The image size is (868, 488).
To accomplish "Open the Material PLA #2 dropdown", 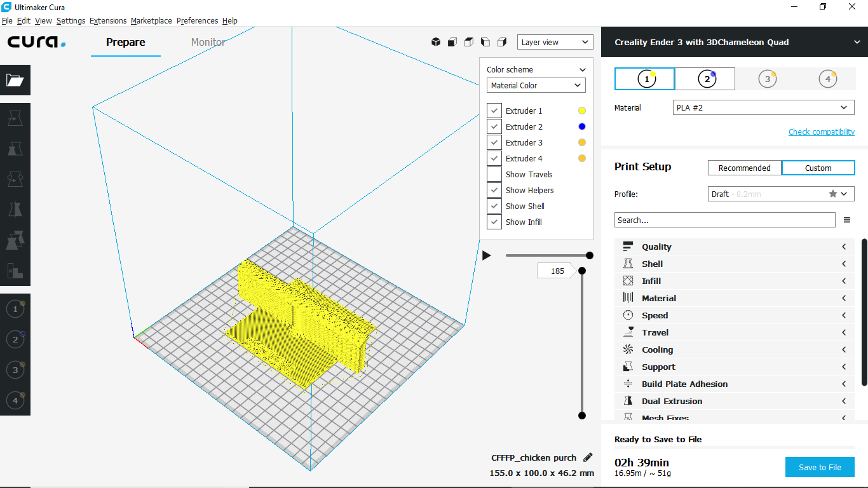I will (763, 108).
